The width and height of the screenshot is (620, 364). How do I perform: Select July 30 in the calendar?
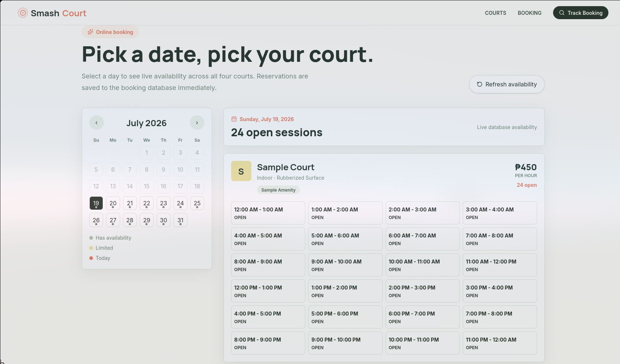click(x=164, y=220)
